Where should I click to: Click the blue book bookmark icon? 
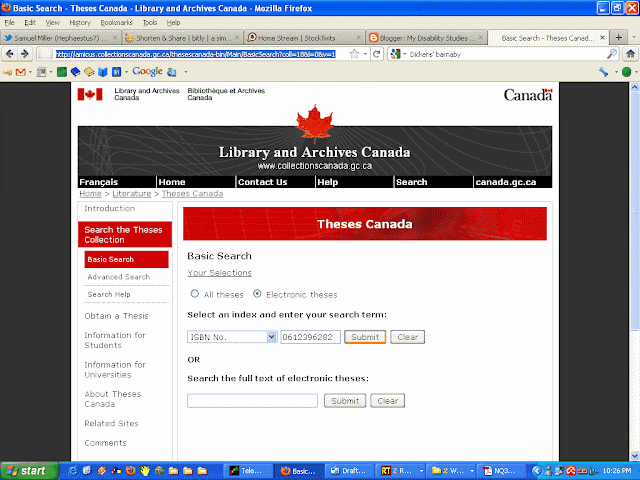75,72
